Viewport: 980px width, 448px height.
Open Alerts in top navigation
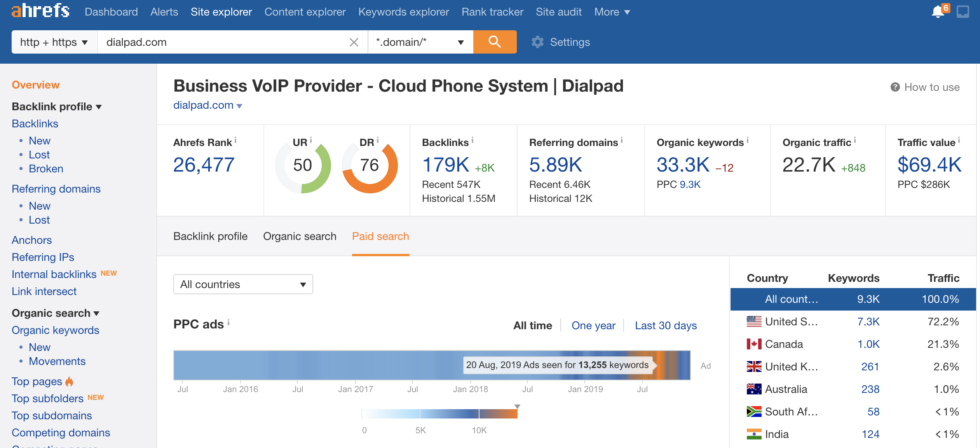pyautogui.click(x=164, y=12)
